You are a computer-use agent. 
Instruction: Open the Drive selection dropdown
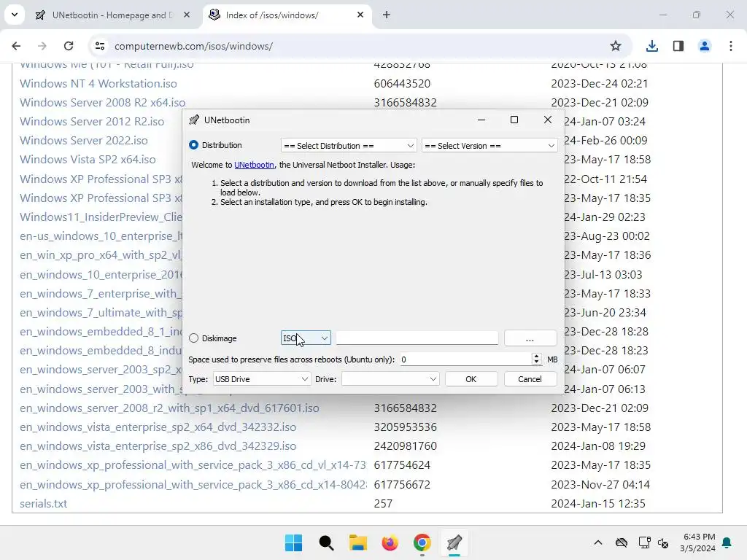click(x=390, y=379)
